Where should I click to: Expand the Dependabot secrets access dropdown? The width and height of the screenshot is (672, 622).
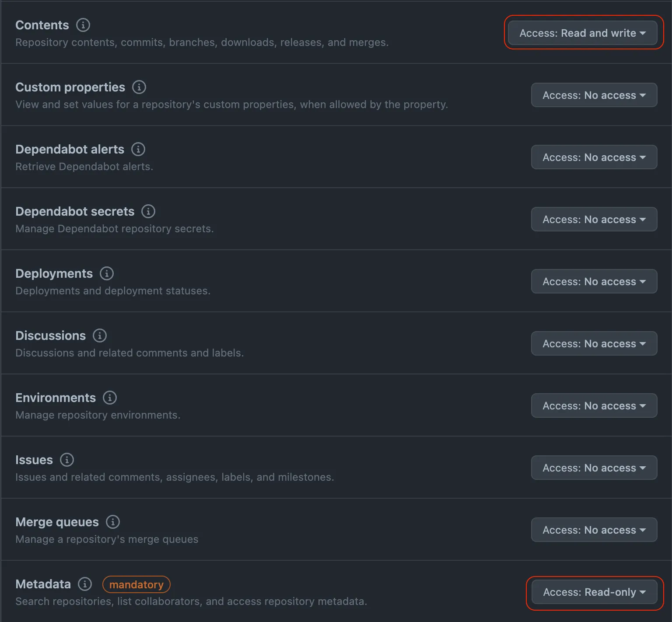tap(594, 219)
